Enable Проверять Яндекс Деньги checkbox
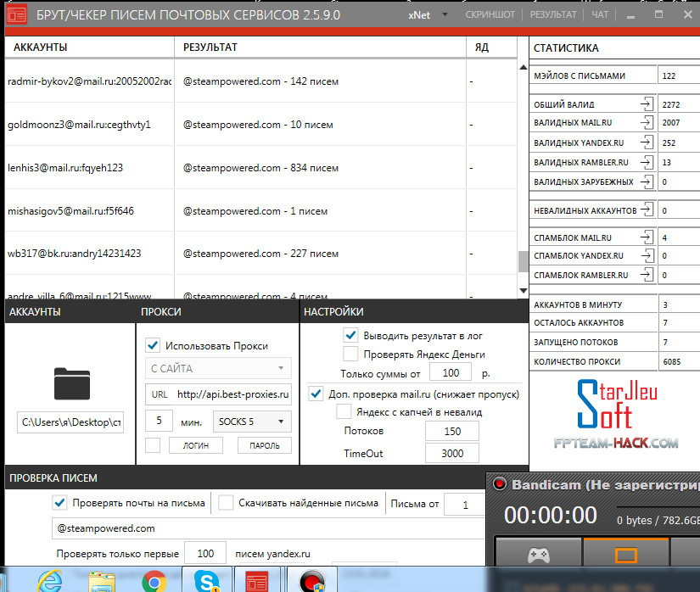This screenshot has height=592, width=700. (350, 354)
